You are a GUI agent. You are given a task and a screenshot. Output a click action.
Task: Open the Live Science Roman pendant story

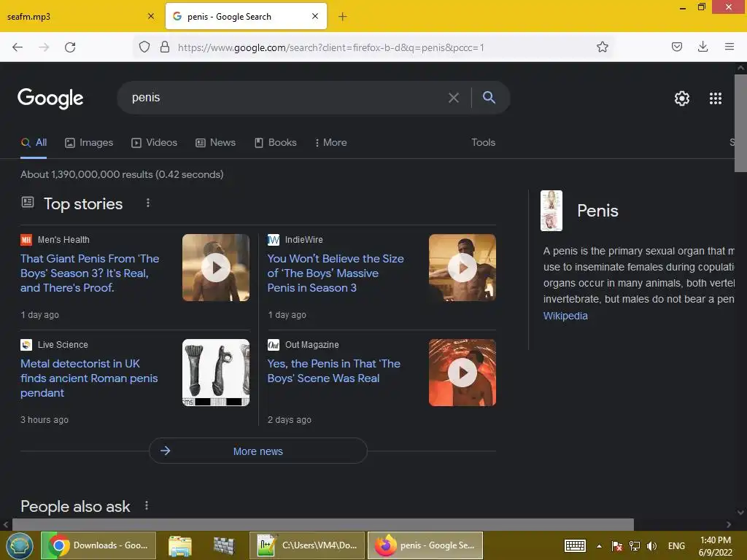click(89, 378)
